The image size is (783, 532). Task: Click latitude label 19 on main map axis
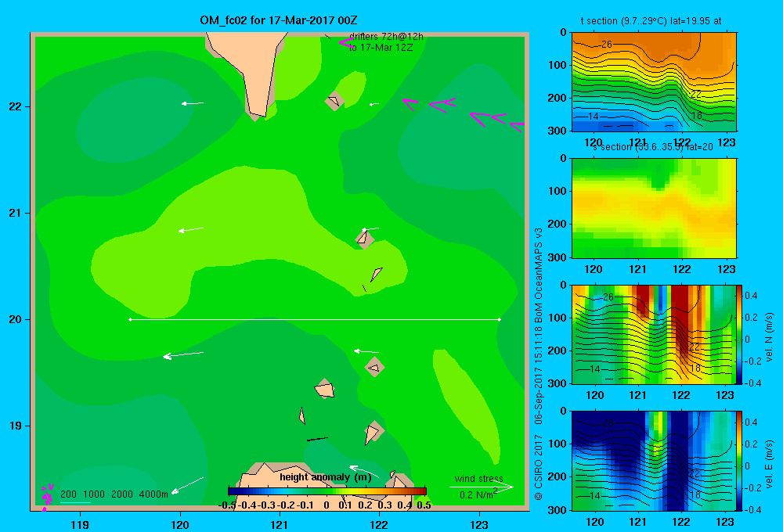click(16, 426)
